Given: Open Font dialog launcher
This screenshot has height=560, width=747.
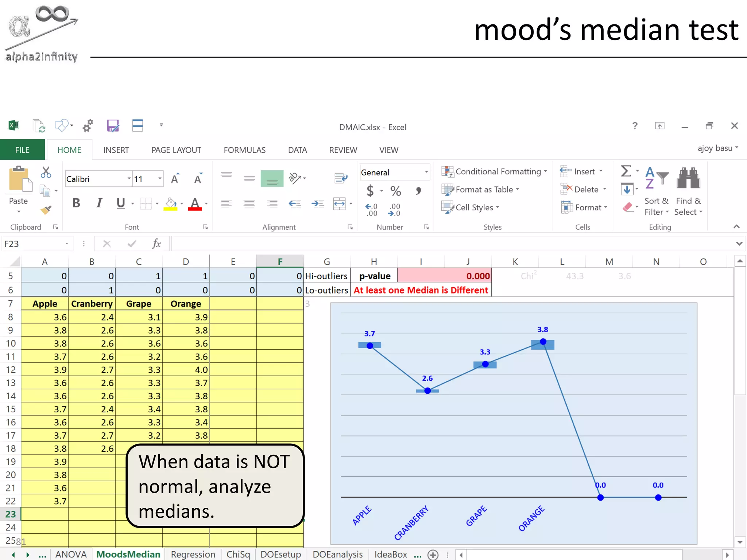Looking at the screenshot, I should coord(205,227).
